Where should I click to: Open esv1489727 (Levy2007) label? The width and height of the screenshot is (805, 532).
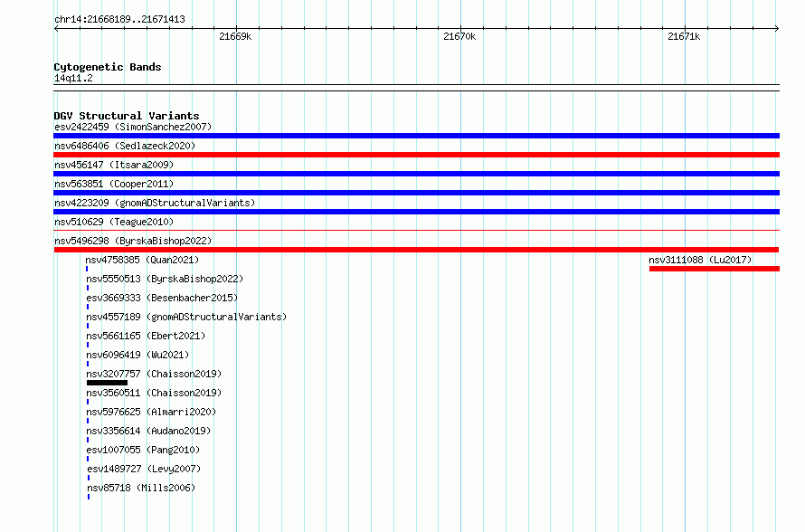[x=144, y=469]
